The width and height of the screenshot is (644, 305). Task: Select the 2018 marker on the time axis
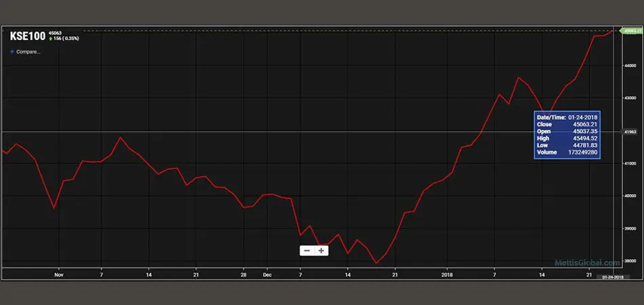pos(447,275)
